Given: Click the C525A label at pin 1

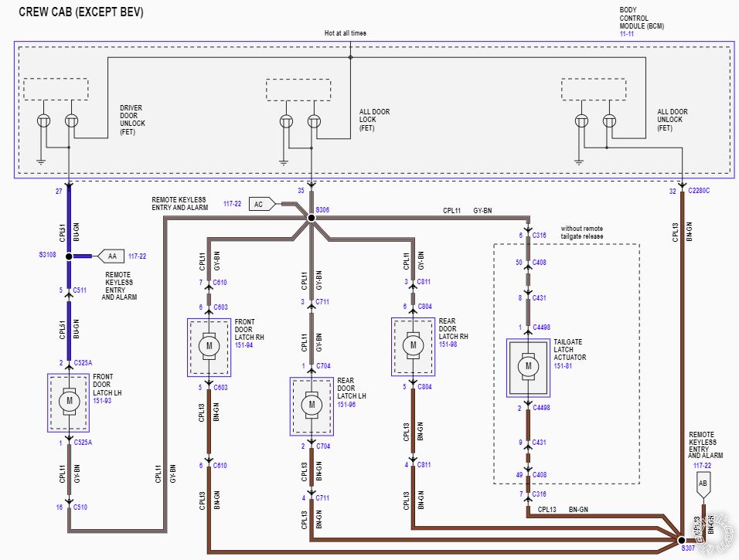Looking at the screenshot, I should click(83, 443).
